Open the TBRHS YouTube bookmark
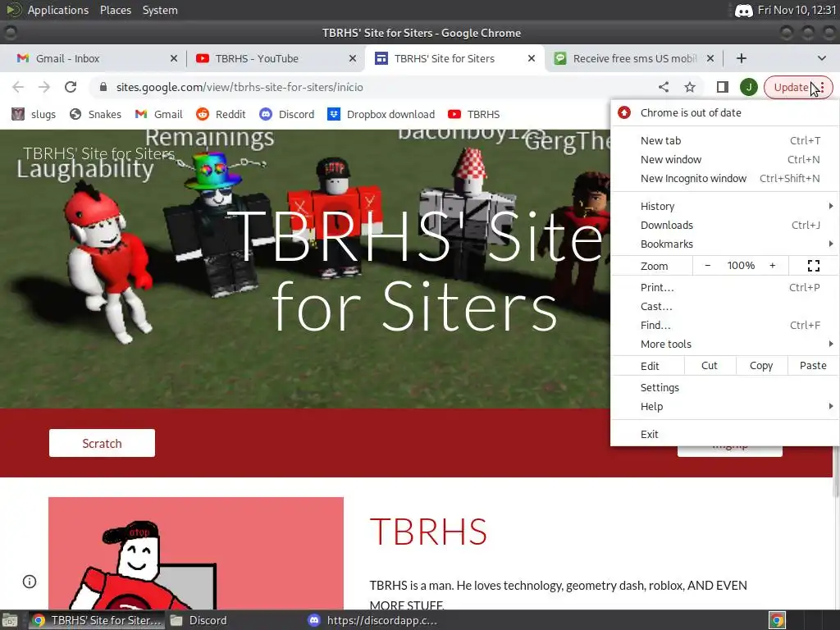This screenshot has height=630, width=840. pos(474,114)
